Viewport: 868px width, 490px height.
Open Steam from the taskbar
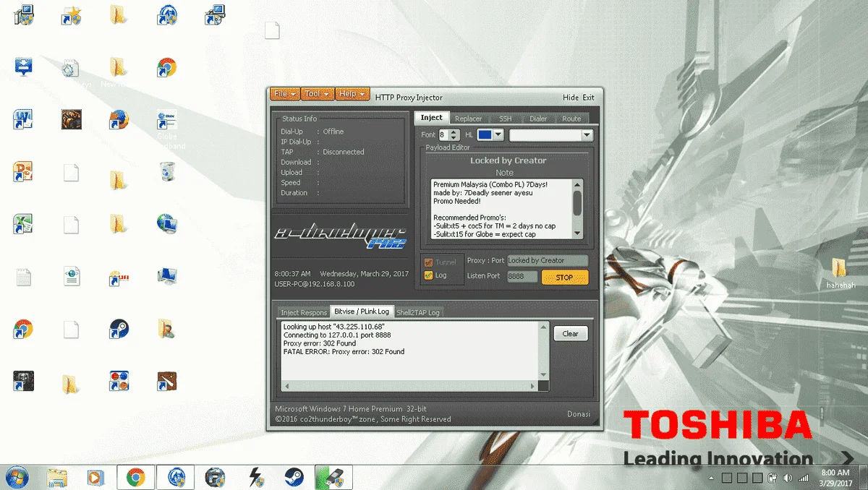tap(294, 477)
